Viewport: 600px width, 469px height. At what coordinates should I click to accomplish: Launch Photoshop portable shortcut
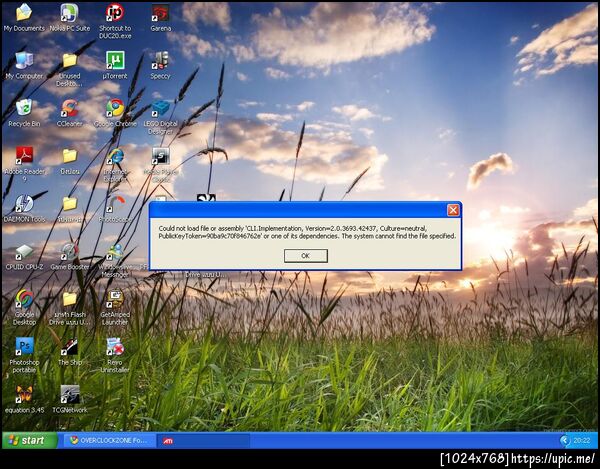[x=24, y=355]
